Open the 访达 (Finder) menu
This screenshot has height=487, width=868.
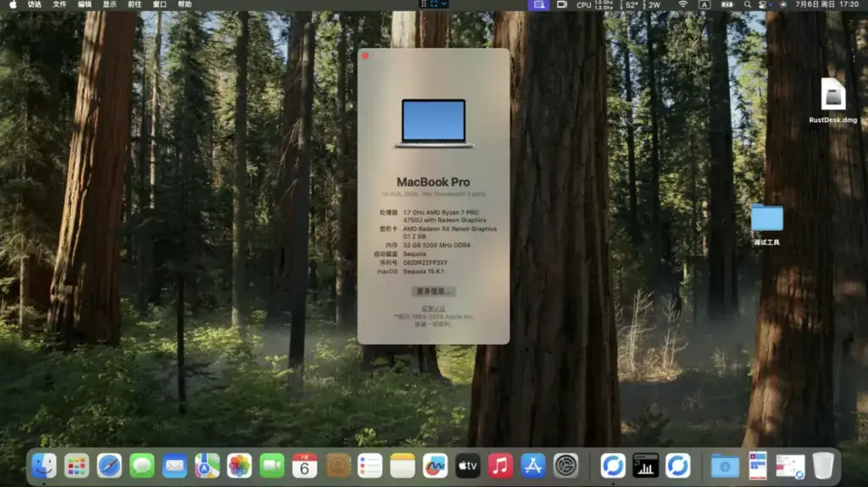point(34,4)
